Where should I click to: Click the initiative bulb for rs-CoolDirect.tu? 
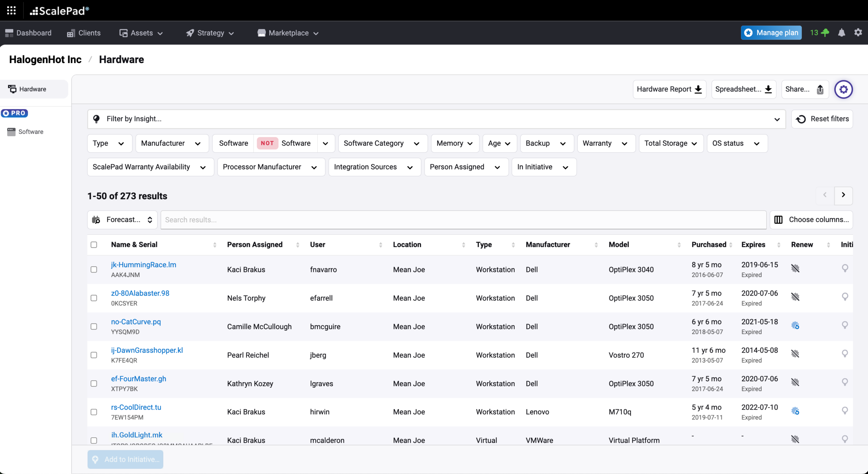pyautogui.click(x=845, y=411)
